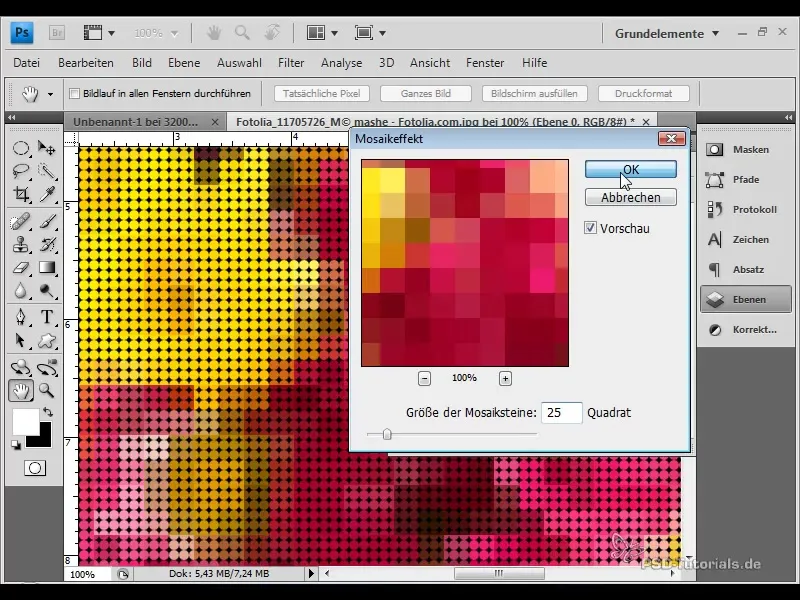
Task: Select the Zoom tool in toolbox
Action: point(46,391)
